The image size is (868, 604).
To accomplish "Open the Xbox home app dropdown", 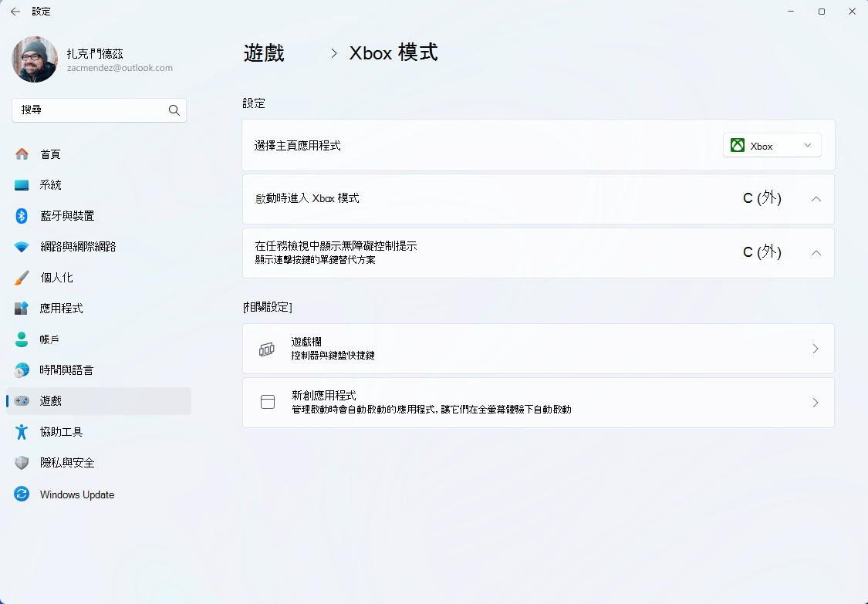I will pyautogui.click(x=772, y=146).
